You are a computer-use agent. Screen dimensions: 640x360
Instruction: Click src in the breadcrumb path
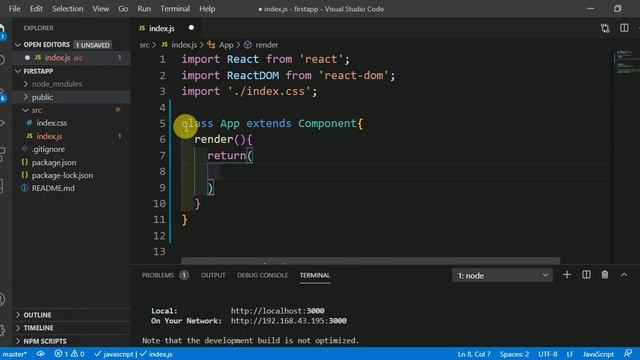[144, 45]
